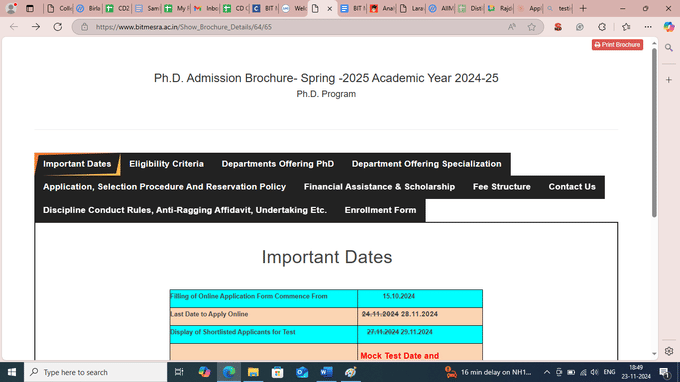Click the site lock icon in address bar
680x382 pixels.
85,27
